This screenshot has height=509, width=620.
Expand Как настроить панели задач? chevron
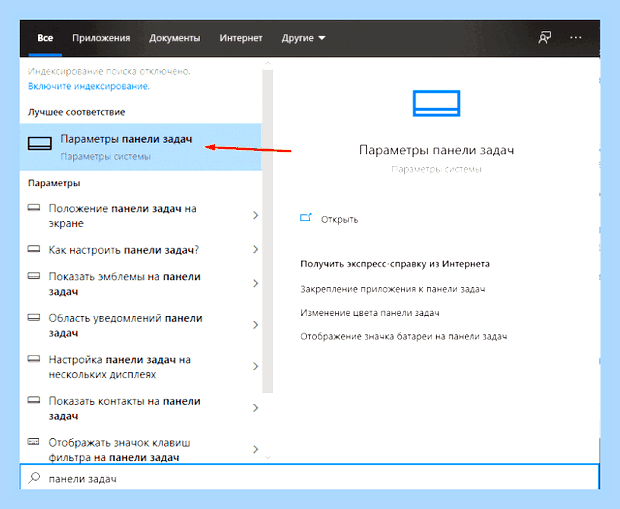tap(255, 249)
